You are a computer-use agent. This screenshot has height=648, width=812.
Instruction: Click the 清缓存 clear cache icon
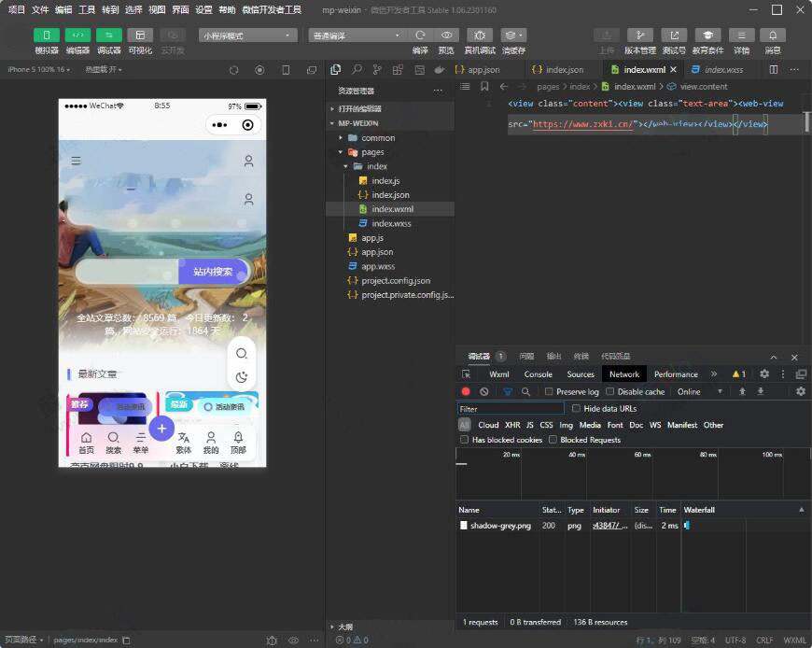(512, 35)
